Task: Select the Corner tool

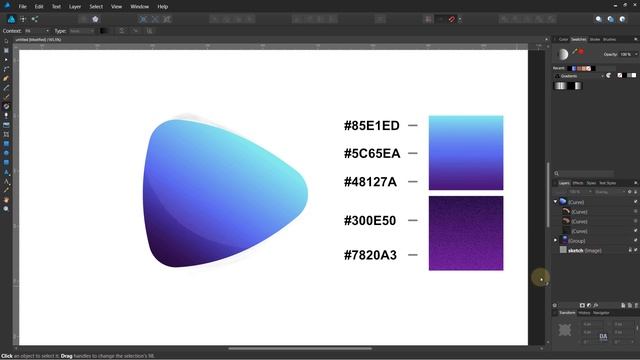Action: click(6, 69)
